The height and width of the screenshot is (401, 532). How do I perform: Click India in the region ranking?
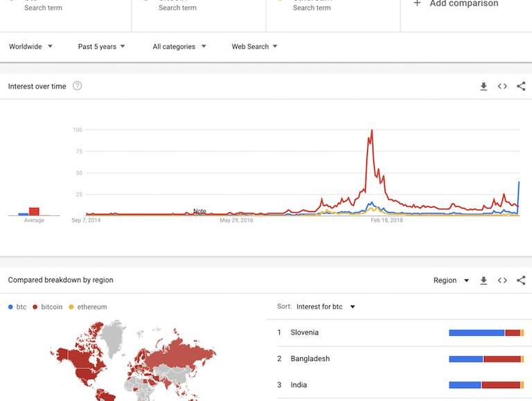pos(299,385)
